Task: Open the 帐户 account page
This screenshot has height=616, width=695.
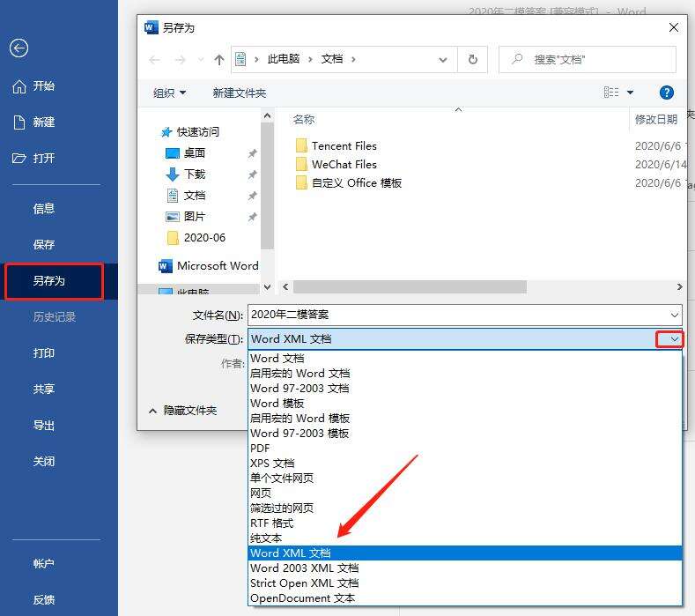Action: (43, 564)
